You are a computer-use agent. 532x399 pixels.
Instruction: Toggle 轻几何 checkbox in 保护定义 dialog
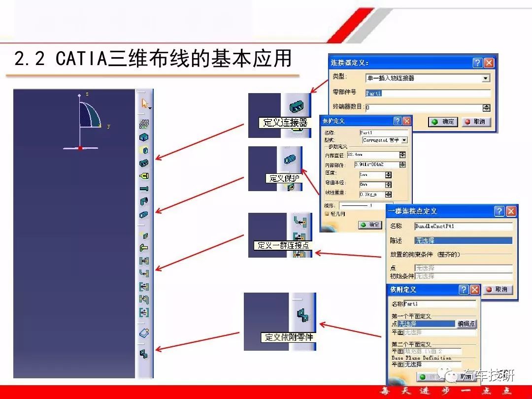[327, 214]
